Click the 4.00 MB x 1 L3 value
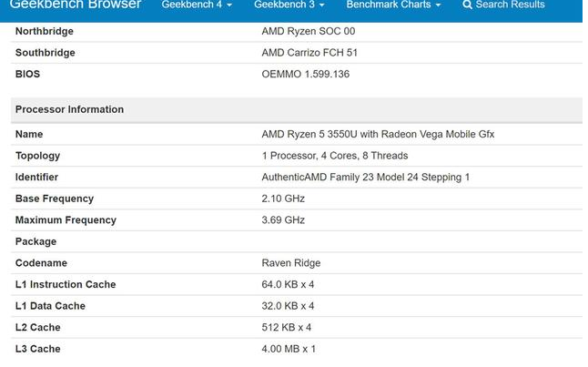This screenshot has width=588, height=367. [289, 349]
